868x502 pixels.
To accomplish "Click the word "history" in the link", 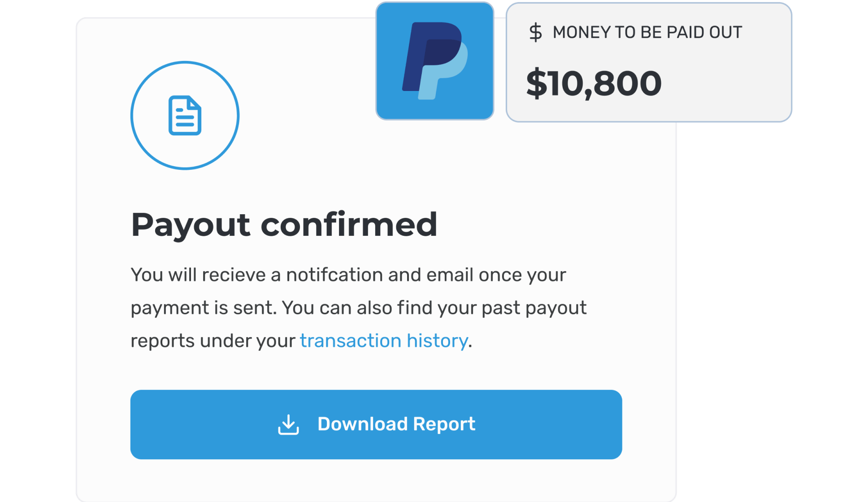I will tap(437, 341).
